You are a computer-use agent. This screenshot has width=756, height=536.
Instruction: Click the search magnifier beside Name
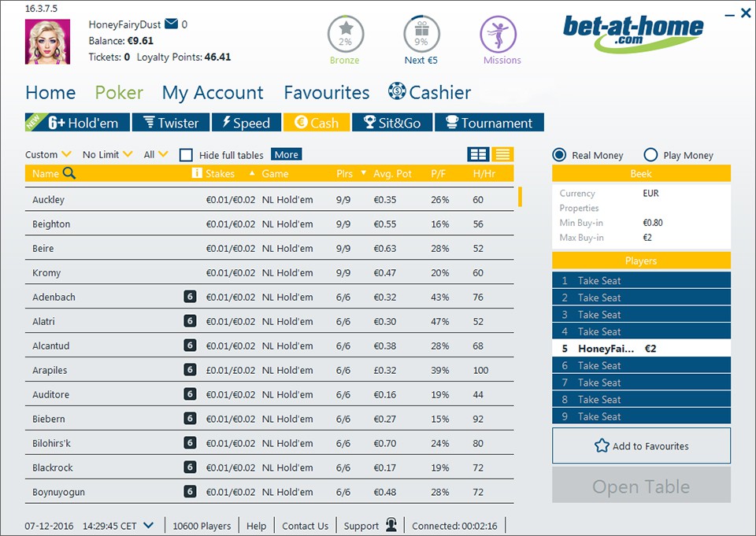pyautogui.click(x=69, y=174)
